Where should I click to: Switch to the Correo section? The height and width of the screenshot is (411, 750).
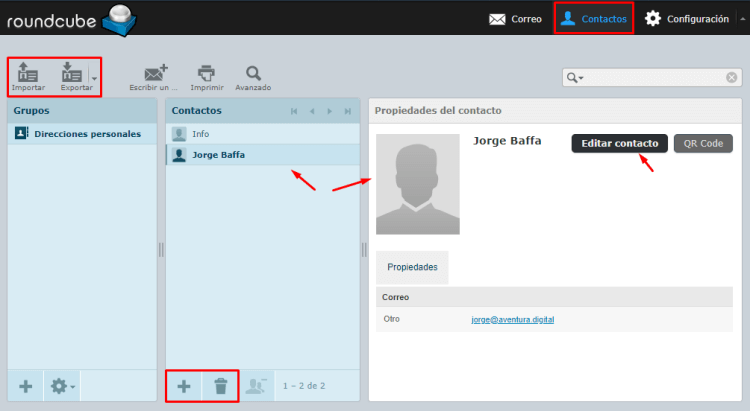515,18
